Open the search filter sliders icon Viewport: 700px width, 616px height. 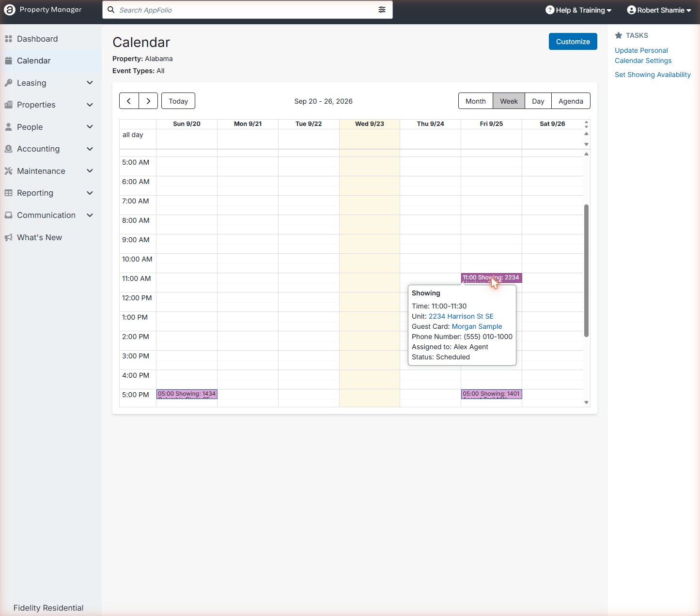[382, 10]
